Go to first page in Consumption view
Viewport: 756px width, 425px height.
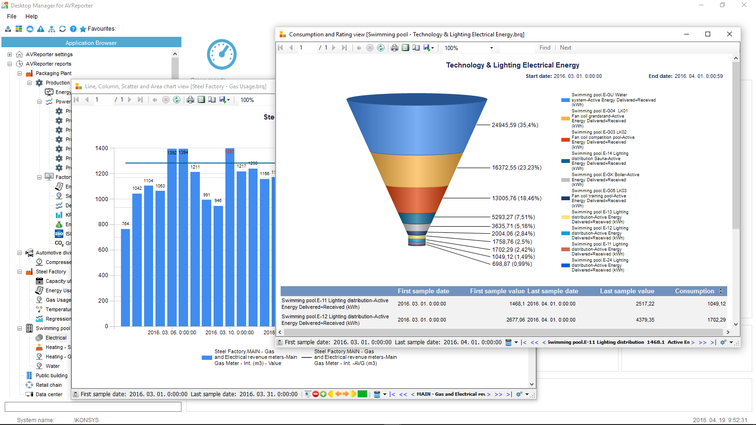pyautogui.click(x=281, y=48)
